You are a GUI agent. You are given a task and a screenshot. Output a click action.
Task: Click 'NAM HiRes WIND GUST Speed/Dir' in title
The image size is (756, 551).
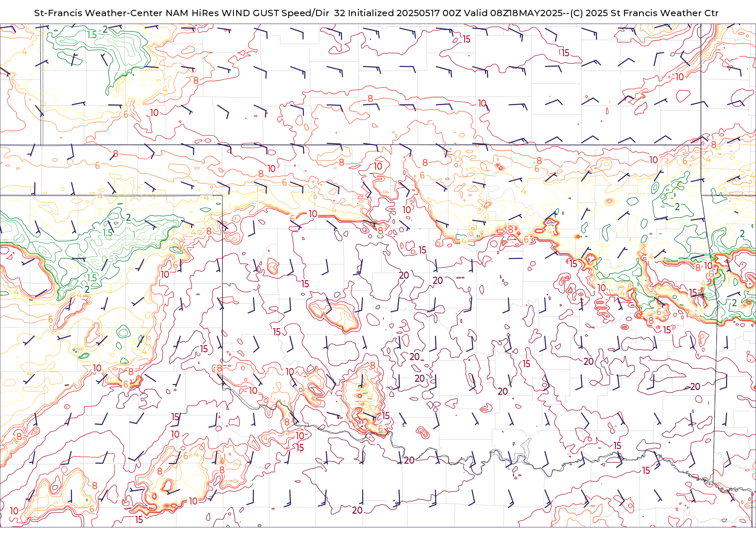click(x=247, y=13)
